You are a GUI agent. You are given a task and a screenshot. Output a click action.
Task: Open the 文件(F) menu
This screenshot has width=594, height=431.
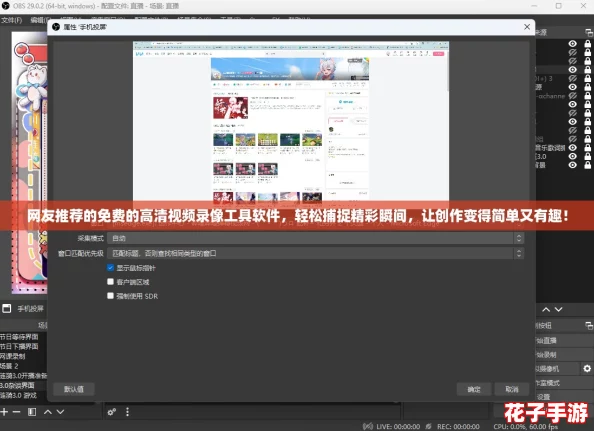click(12, 20)
